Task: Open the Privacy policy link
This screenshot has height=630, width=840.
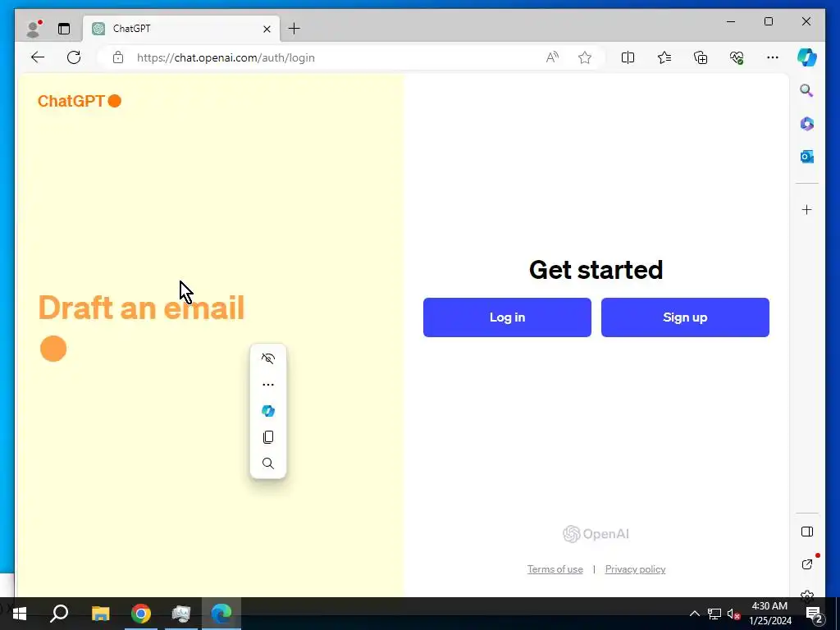Action: pyautogui.click(x=636, y=569)
